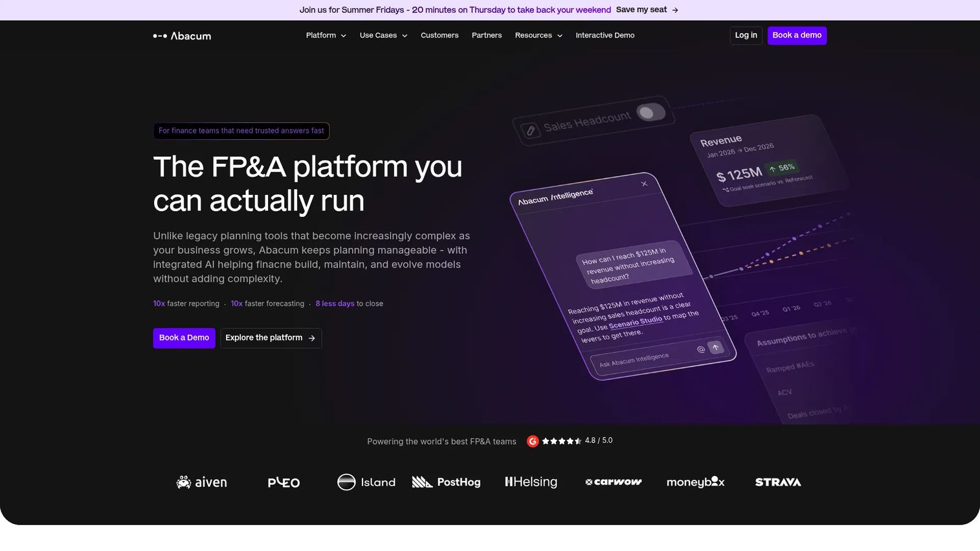
Task: Click the "8 less days" highlighted text
Action: [335, 304]
